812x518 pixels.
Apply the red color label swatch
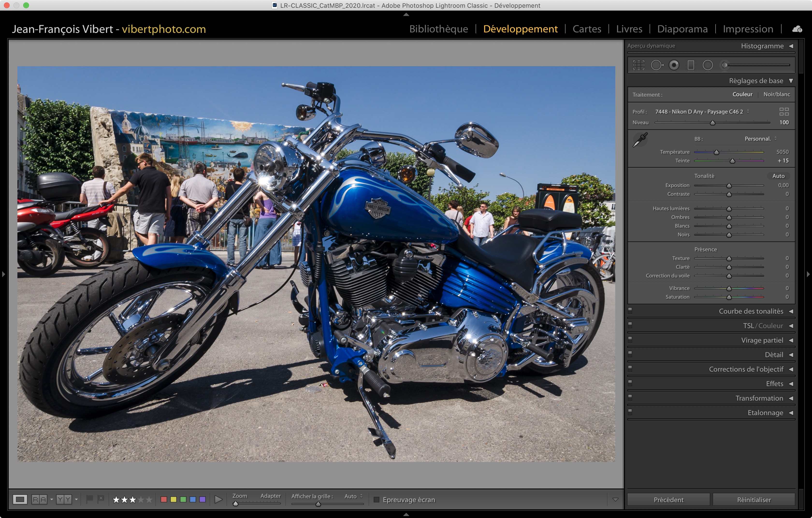click(164, 499)
